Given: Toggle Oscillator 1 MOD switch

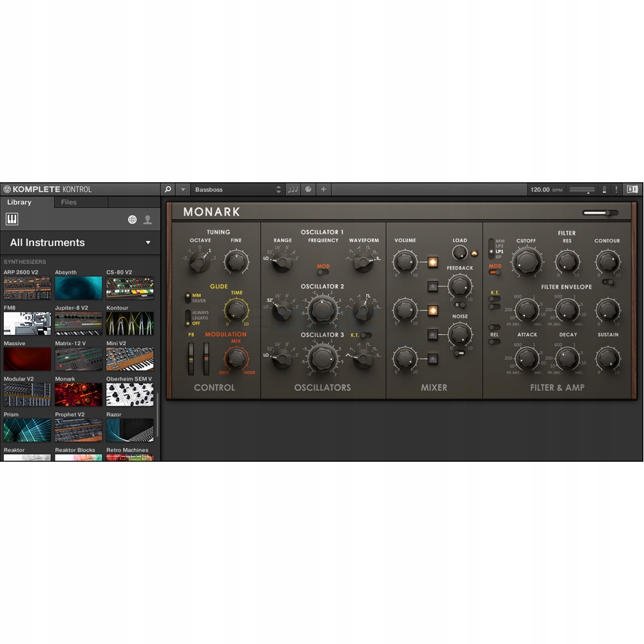Looking at the screenshot, I should [x=323, y=272].
